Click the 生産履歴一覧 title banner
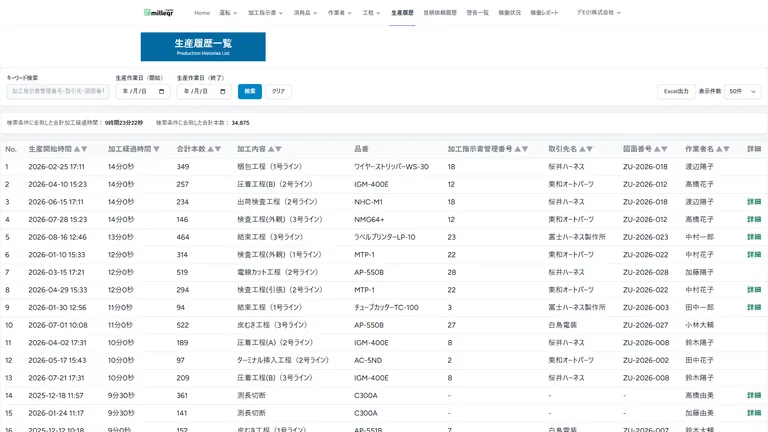The width and height of the screenshot is (768, 432). (x=203, y=47)
